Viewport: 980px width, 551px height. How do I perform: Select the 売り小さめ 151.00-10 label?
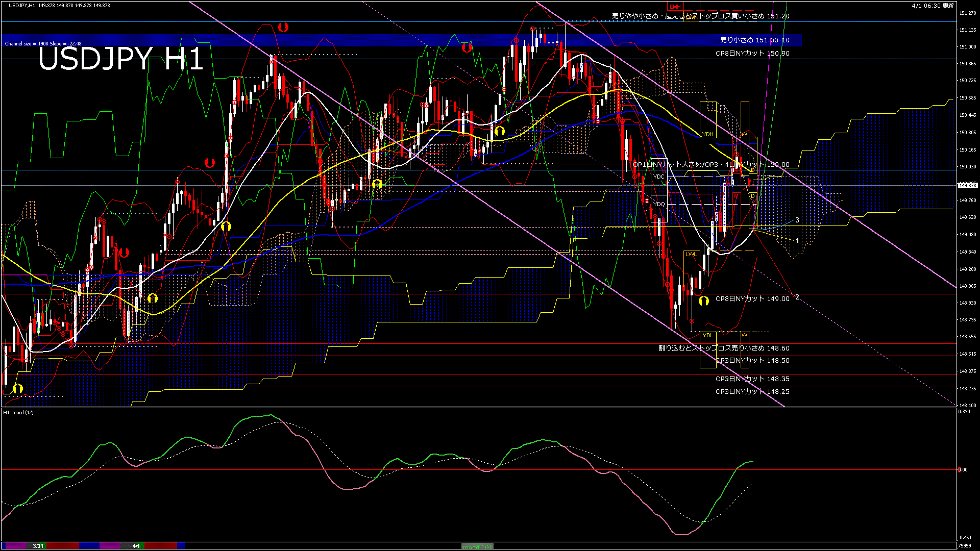tap(754, 40)
